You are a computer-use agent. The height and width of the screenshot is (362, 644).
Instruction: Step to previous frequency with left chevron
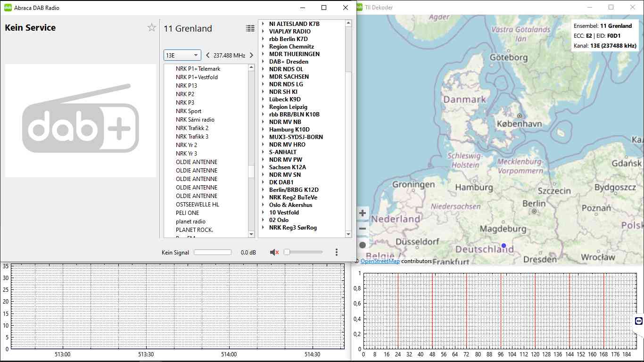[208, 55]
